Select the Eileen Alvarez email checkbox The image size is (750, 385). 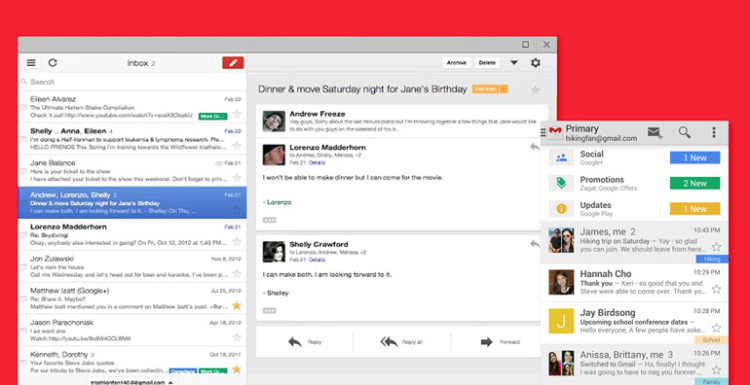click(23, 107)
